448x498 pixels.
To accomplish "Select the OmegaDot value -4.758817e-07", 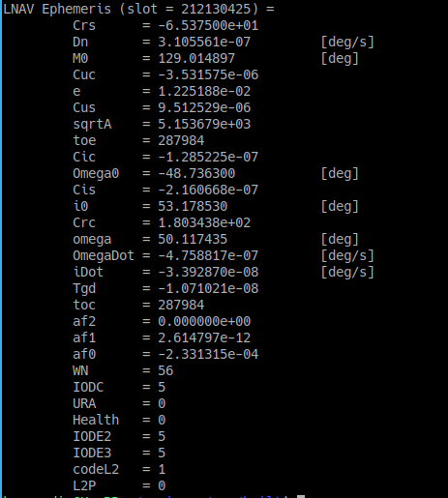I will [x=208, y=255].
